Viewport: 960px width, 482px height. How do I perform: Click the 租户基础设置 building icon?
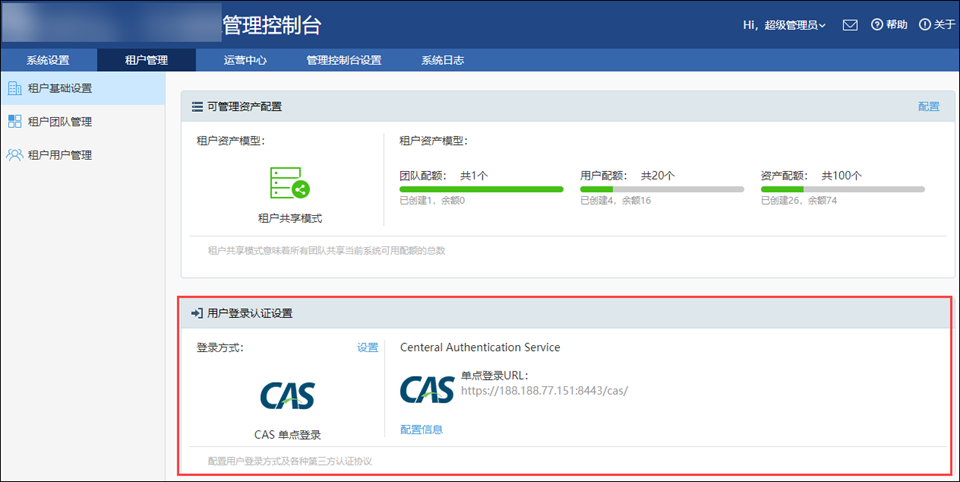15,88
